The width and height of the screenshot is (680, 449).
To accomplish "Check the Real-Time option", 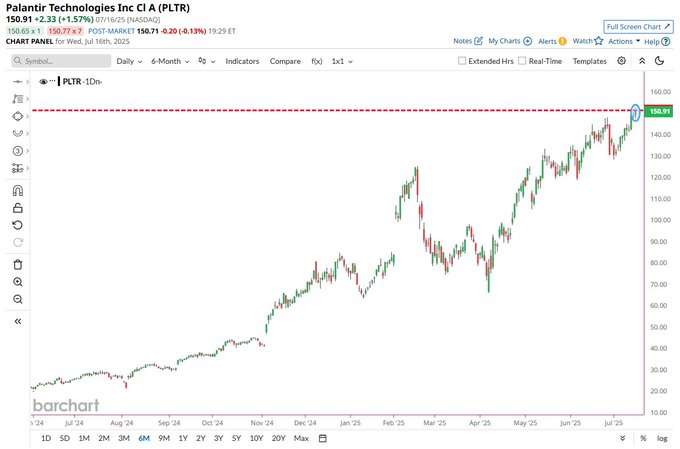I will click(x=522, y=61).
